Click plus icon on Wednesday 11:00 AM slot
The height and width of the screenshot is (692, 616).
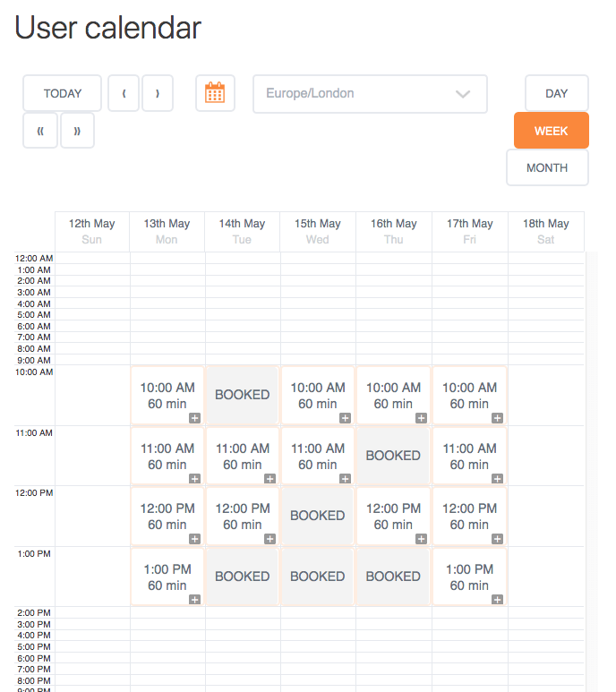[x=346, y=479]
